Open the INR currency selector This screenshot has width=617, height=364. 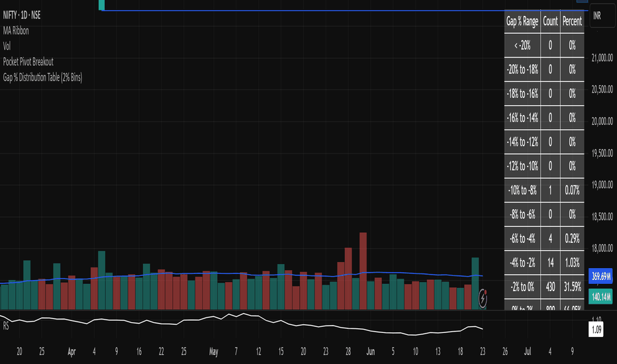602,16
